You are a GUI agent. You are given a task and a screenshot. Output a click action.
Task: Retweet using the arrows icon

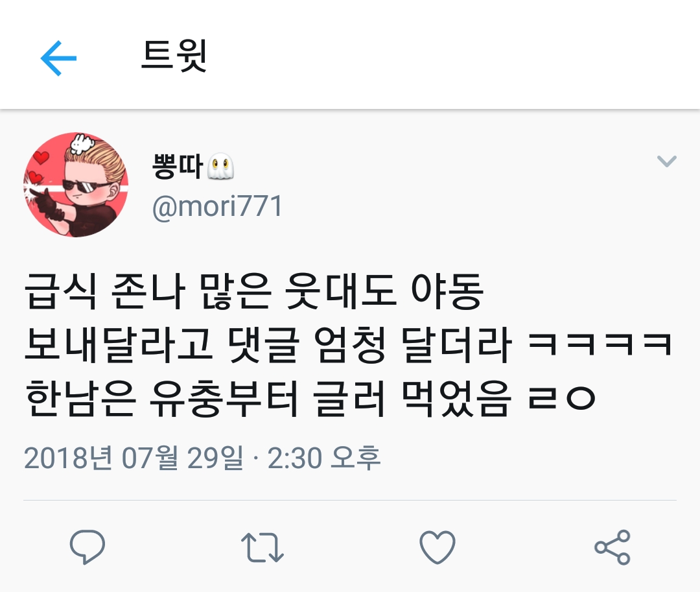click(262, 547)
